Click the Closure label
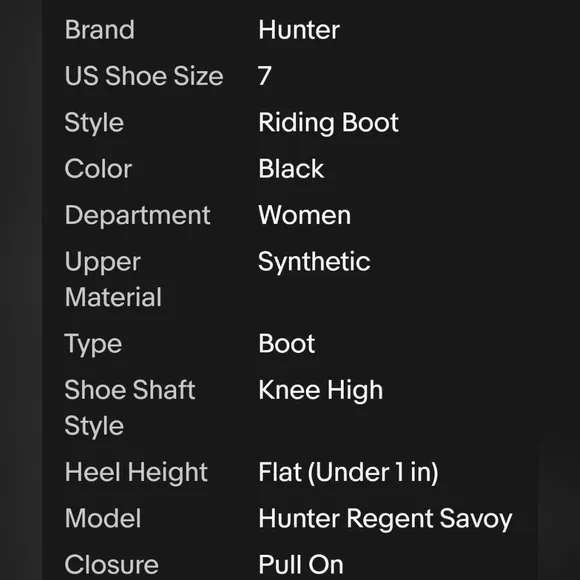580x580 pixels. tap(112, 564)
